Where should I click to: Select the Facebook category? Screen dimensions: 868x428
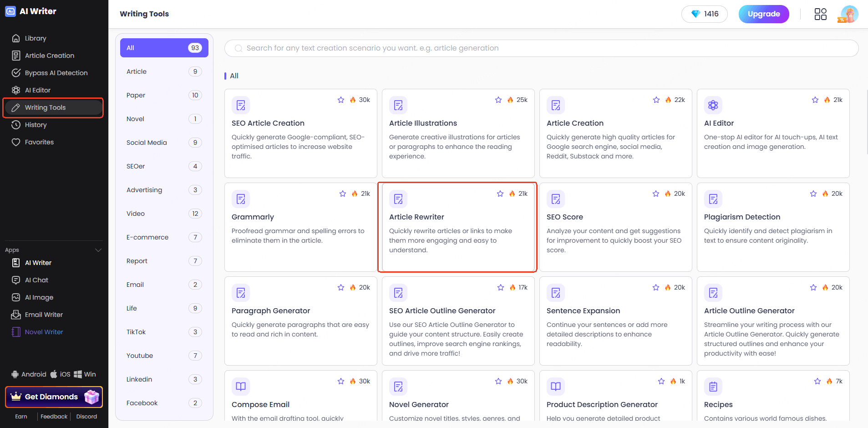click(164, 403)
